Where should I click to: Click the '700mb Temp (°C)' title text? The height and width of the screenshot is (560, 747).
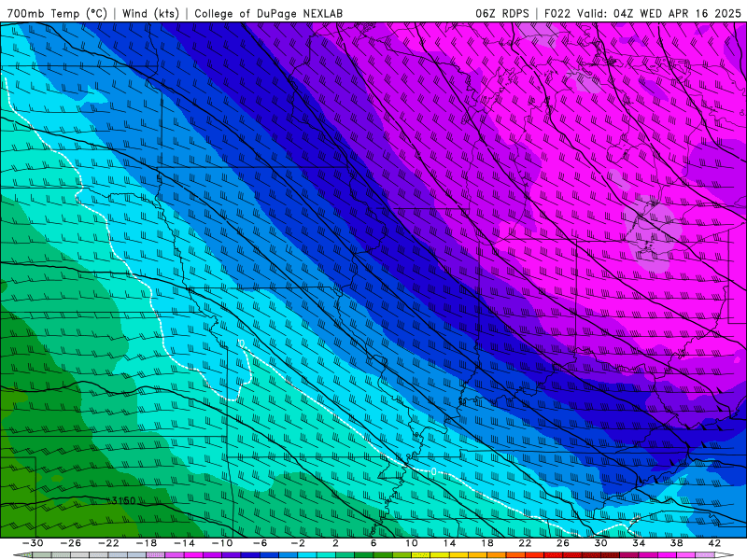tap(57, 13)
